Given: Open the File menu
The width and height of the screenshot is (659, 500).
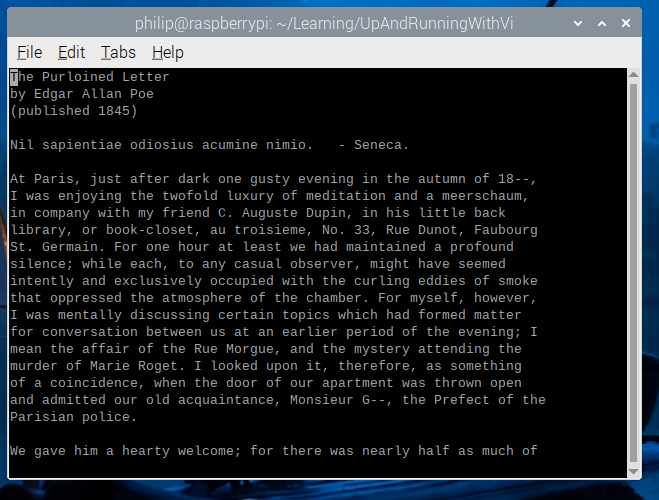Looking at the screenshot, I should pos(29,53).
